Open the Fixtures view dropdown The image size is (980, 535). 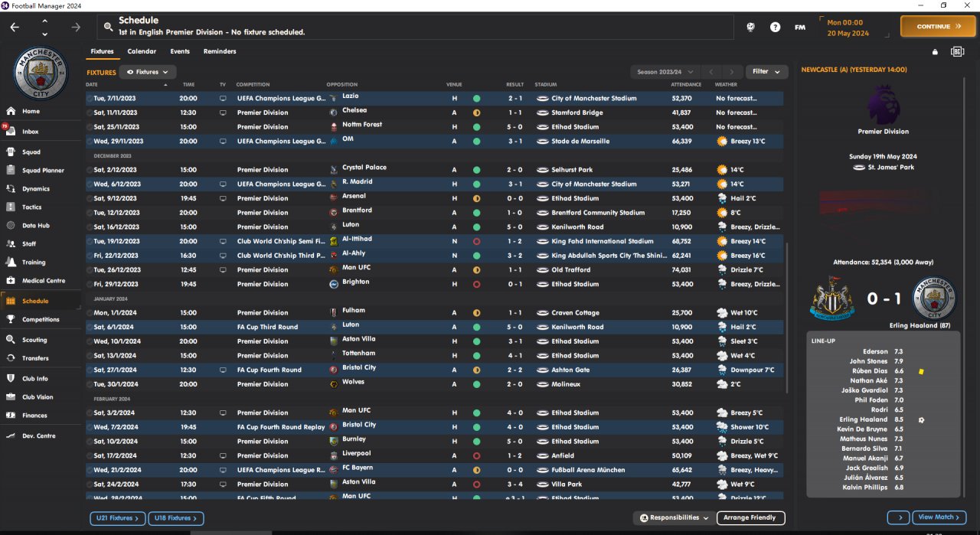[x=148, y=71]
